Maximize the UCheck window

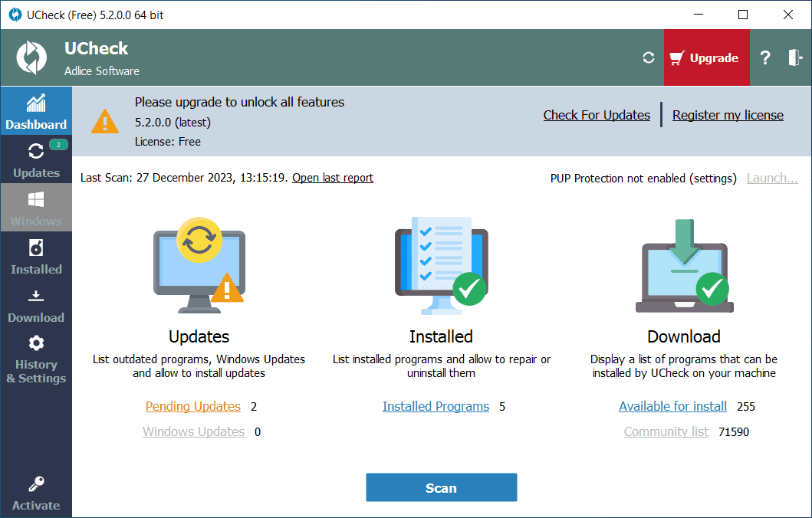[742, 15]
